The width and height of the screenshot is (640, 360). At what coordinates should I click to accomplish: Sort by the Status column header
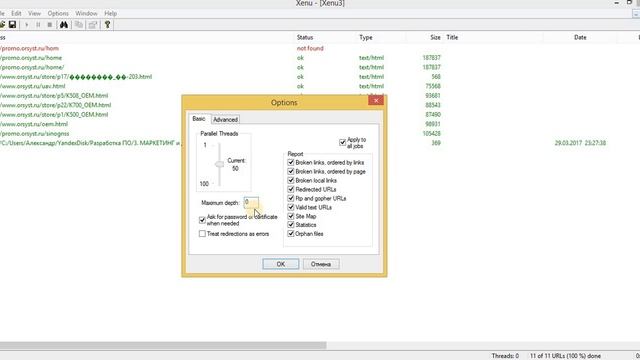click(x=305, y=37)
